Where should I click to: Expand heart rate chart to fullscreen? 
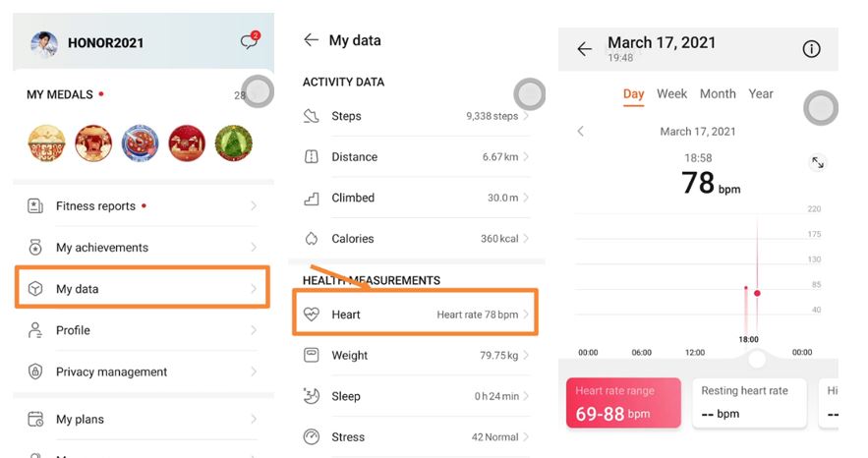(817, 163)
